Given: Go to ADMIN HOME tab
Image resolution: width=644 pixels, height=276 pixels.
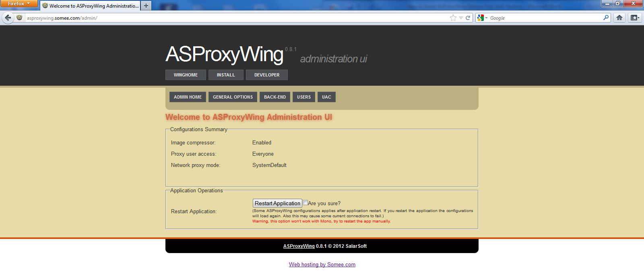Looking at the screenshot, I should click(188, 97).
